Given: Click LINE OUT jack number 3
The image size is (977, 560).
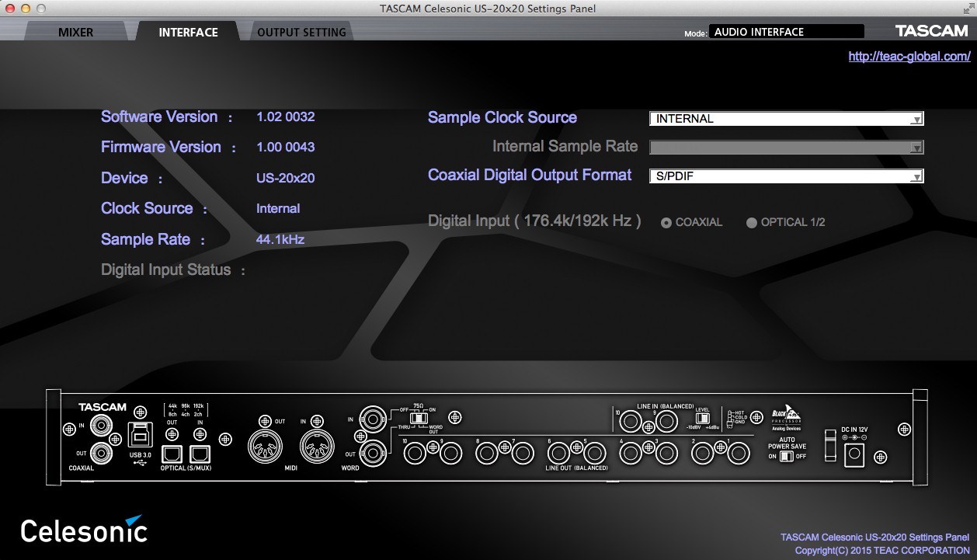Looking at the screenshot, I should [666, 453].
